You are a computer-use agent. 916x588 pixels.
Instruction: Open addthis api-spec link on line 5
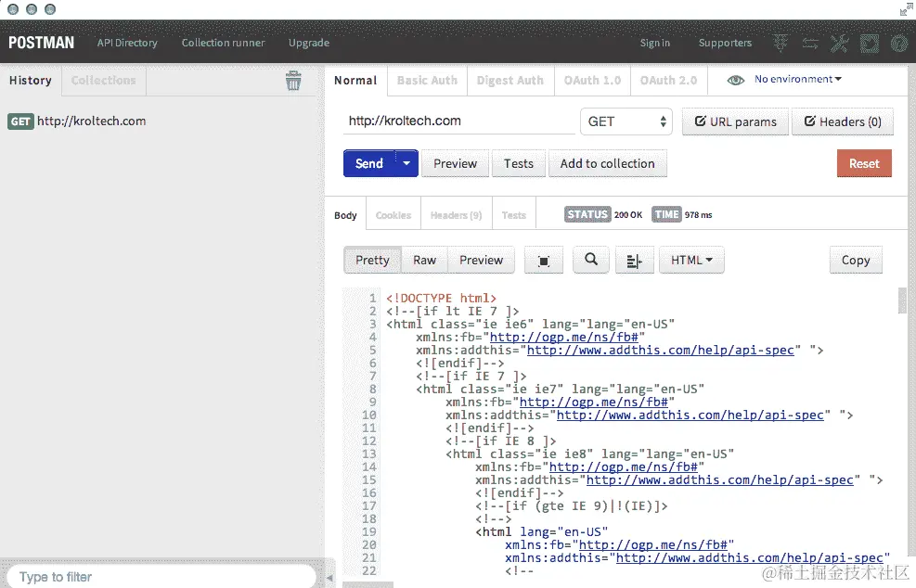pos(660,350)
